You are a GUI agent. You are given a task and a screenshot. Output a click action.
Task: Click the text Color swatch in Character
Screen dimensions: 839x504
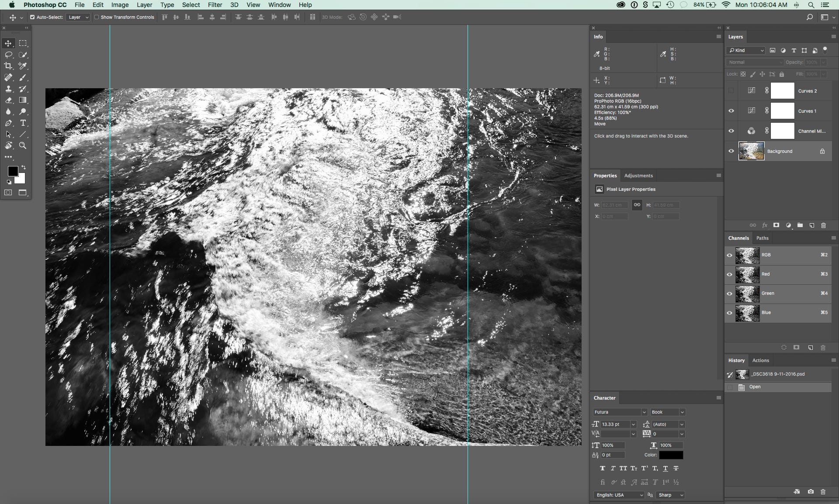(671, 455)
